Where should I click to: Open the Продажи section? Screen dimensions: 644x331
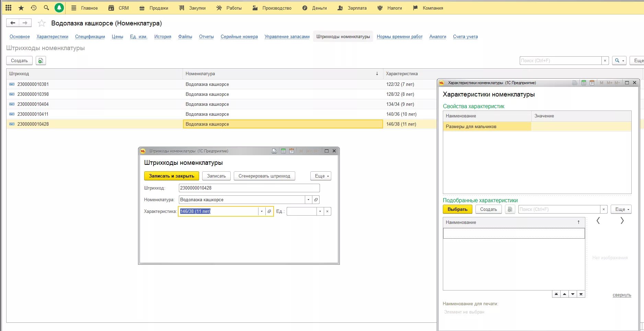(154, 8)
